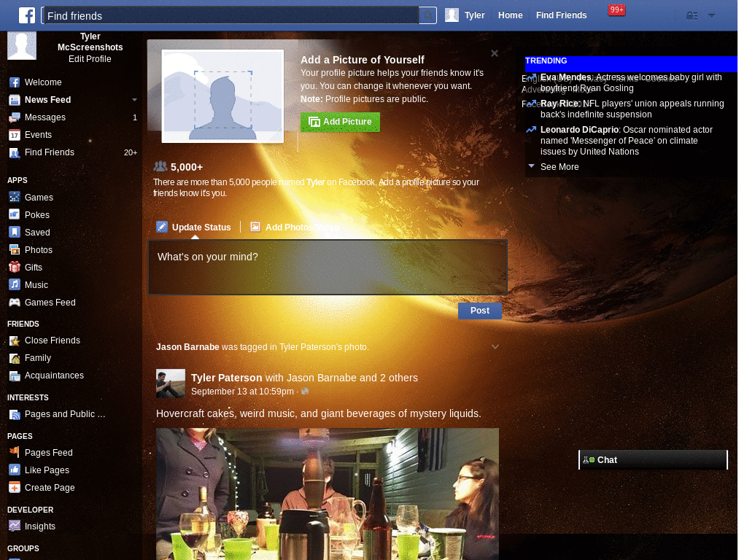Open privacy shortcuts lock icon
Image resolution: width=747 pixels, height=560 pixels.
tap(692, 16)
